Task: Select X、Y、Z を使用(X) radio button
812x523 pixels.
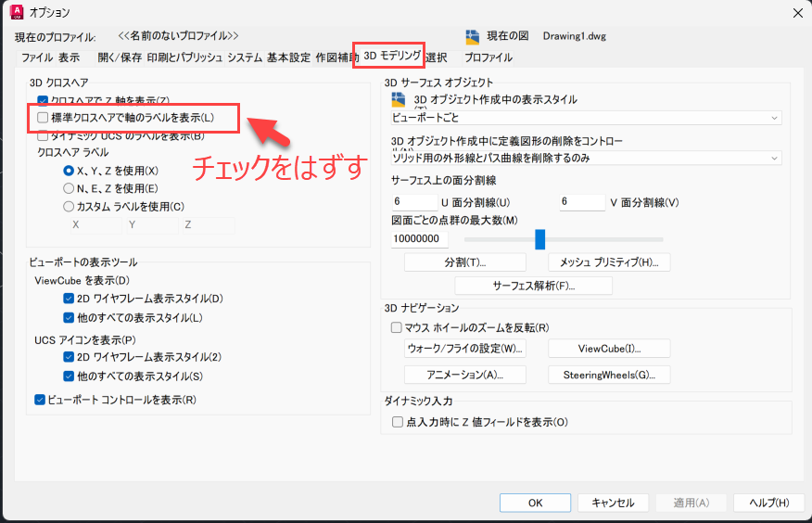Action: tap(69, 171)
